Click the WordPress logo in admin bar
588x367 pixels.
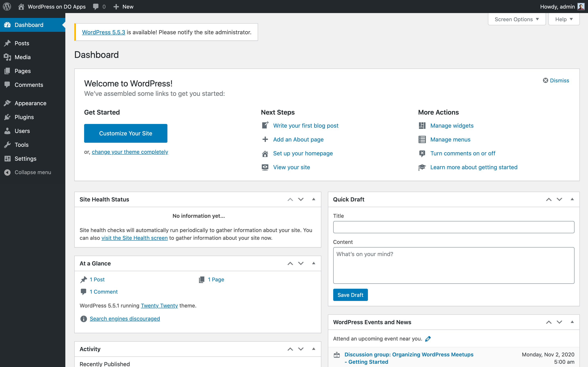tap(7, 7)
